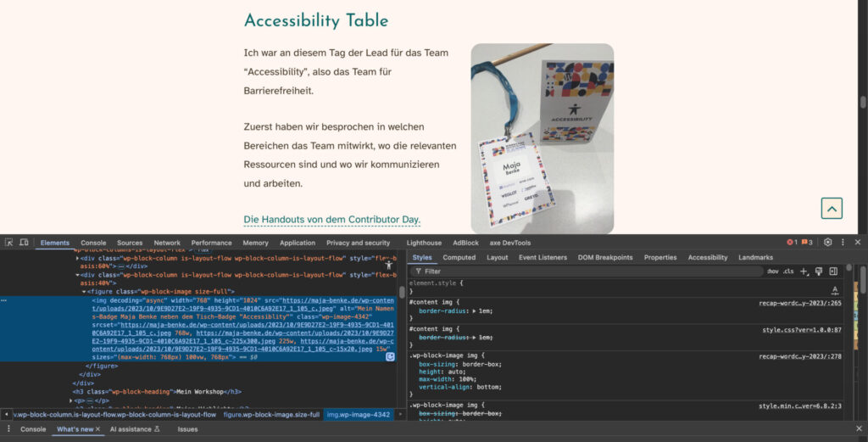868x442 pixels.
Task: Toggle the rendering emulations paintbrush icon
Action: click(x=818, y=271)
